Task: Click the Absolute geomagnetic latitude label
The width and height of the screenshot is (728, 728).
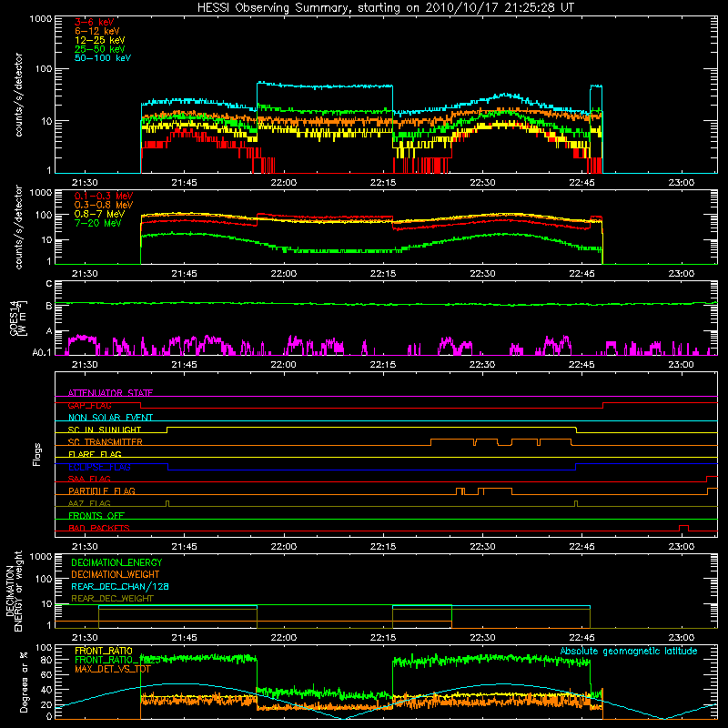Action: [629, 651]
